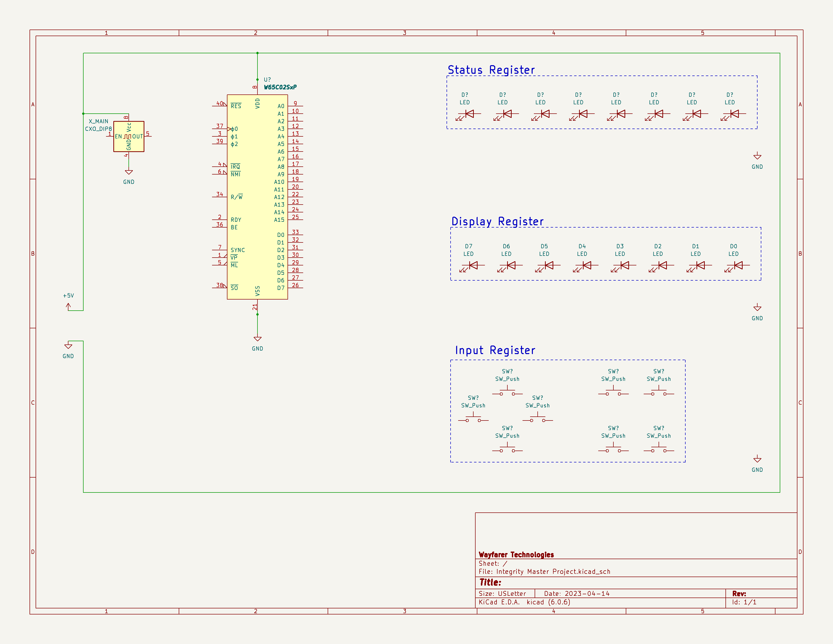Click the Date 2023-04-14 field
This screenshot has height=644, width=833.
[577, 594]
